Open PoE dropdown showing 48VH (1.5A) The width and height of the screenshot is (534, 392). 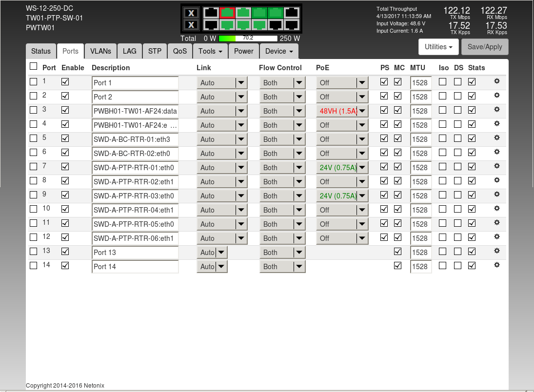[x=342, y=111]
